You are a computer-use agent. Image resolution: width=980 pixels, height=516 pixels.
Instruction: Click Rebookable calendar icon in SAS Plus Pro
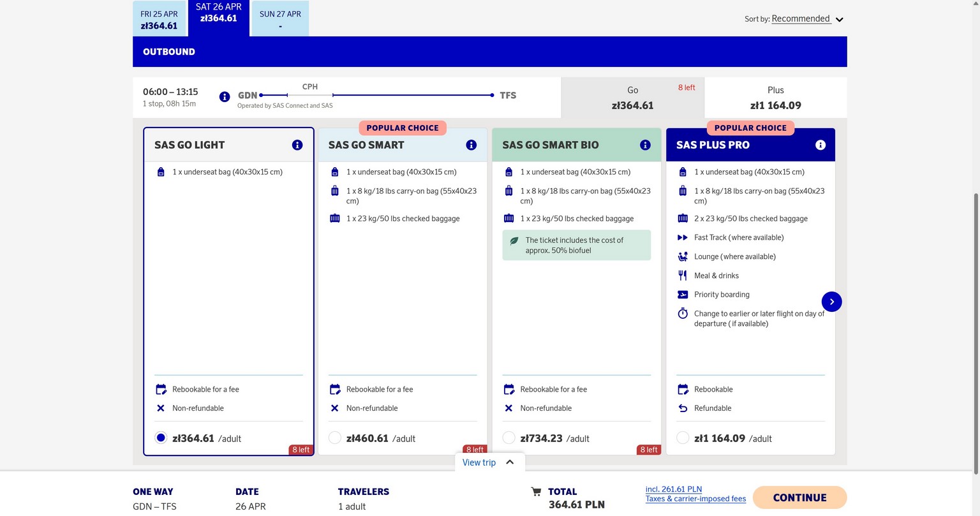(683, 389)
